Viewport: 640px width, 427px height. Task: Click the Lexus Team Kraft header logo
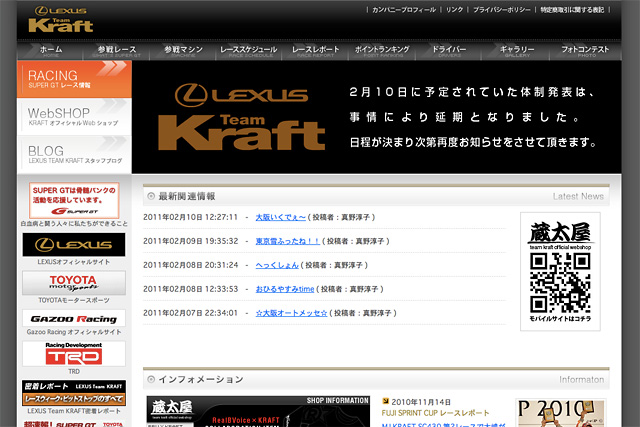[62, 19]
